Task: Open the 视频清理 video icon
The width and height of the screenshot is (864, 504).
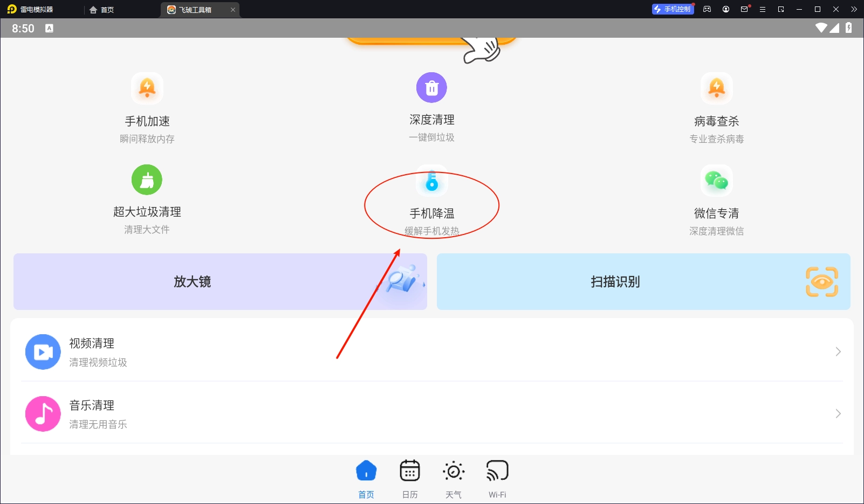Action: 43,352
